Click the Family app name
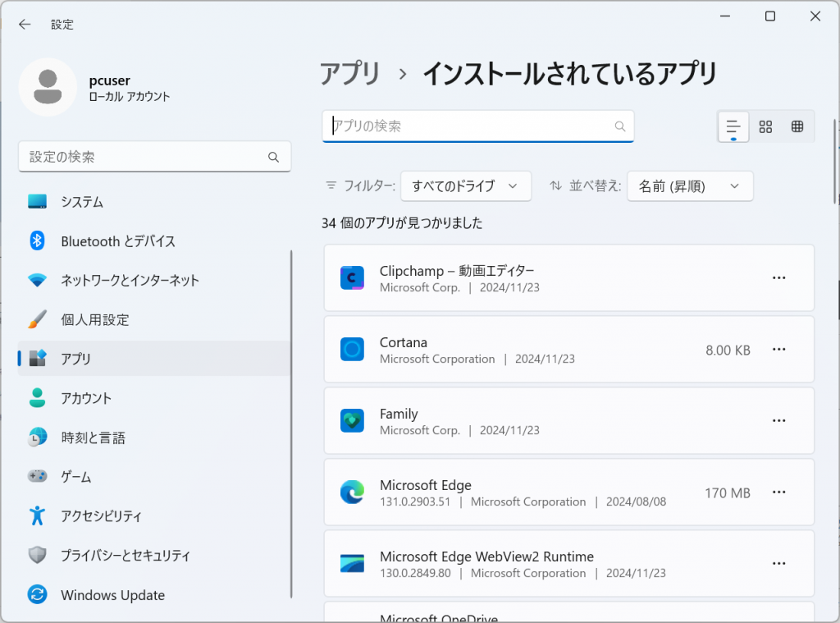840x623 pixels. (399, 414)
